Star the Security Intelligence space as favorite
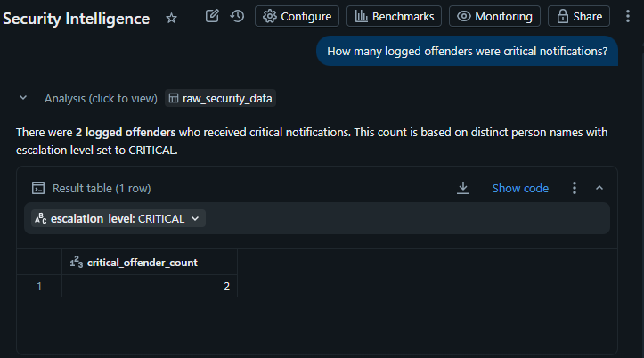The height and width of the screenshot is (358, 644). tap(171, 18)
